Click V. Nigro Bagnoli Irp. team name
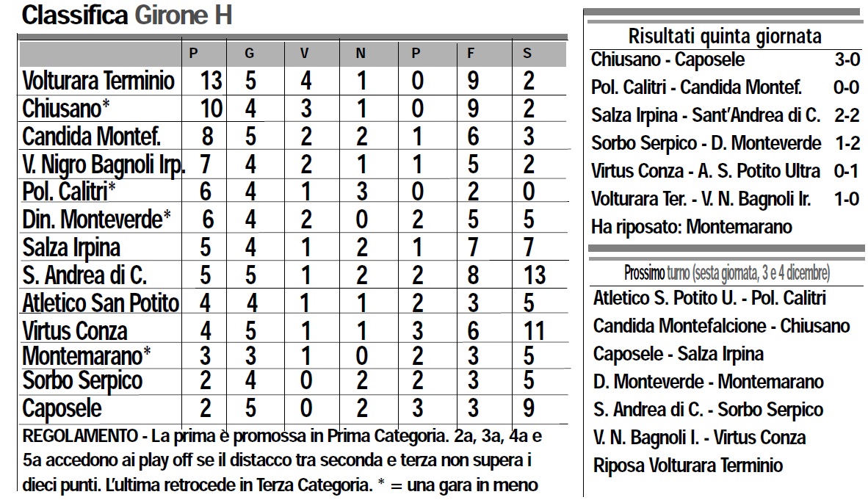This screenshot has width=868, height=500. pyautogui.click(x=103, y=164)
